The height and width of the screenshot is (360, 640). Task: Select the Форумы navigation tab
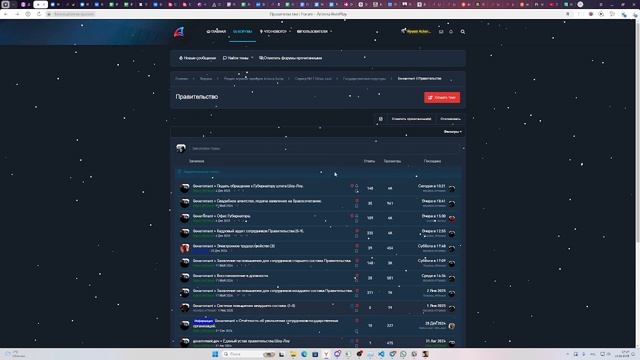242,31
